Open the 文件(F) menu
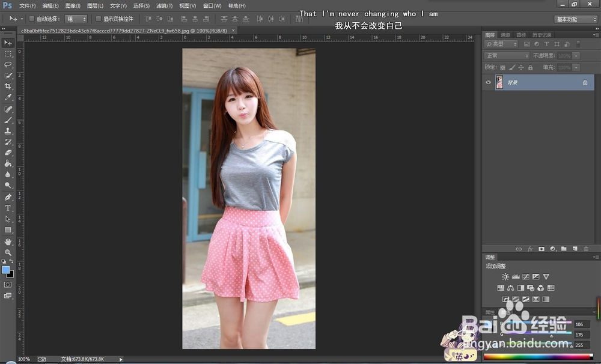This screenshot has width=601, height=364. pos(27,6)
